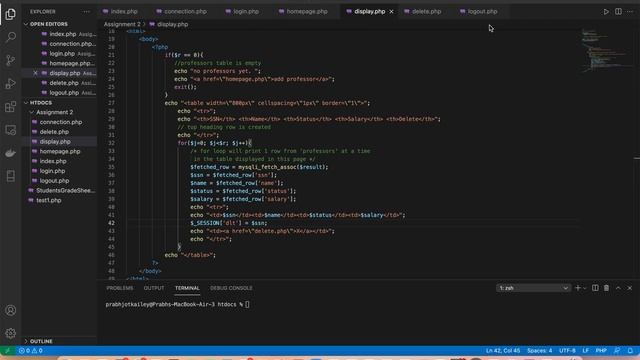The height and width of the screenshot is (360, 640).
Task: Open the Source Control view
Action: pos(11,60)
